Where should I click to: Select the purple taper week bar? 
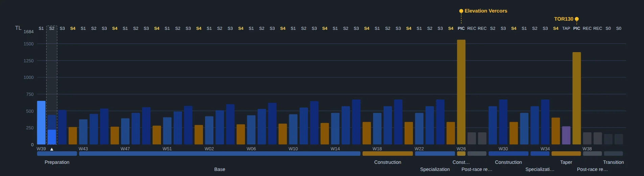click(x=566, y=135)
